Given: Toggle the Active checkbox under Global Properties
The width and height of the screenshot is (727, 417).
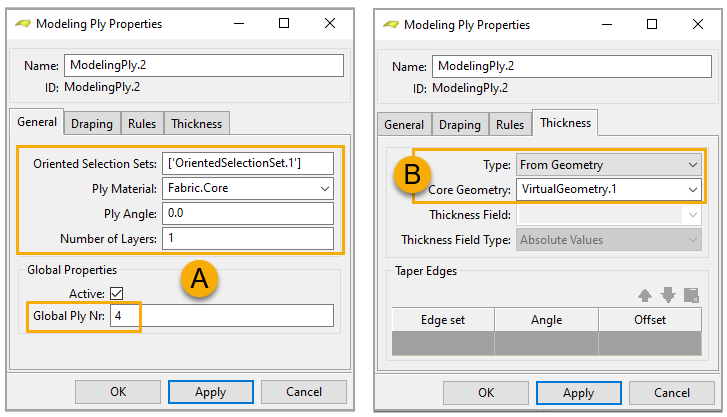Looking at the screenshot, I should (x=117, y=293).
